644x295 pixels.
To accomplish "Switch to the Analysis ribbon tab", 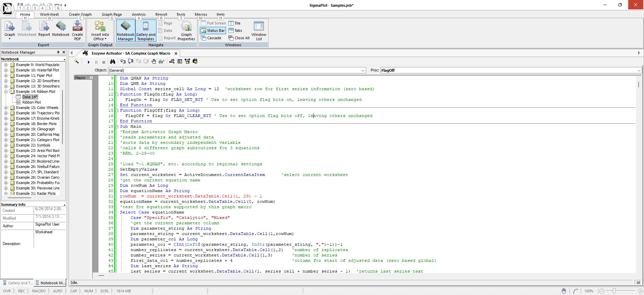I will (x=139, y=14).
